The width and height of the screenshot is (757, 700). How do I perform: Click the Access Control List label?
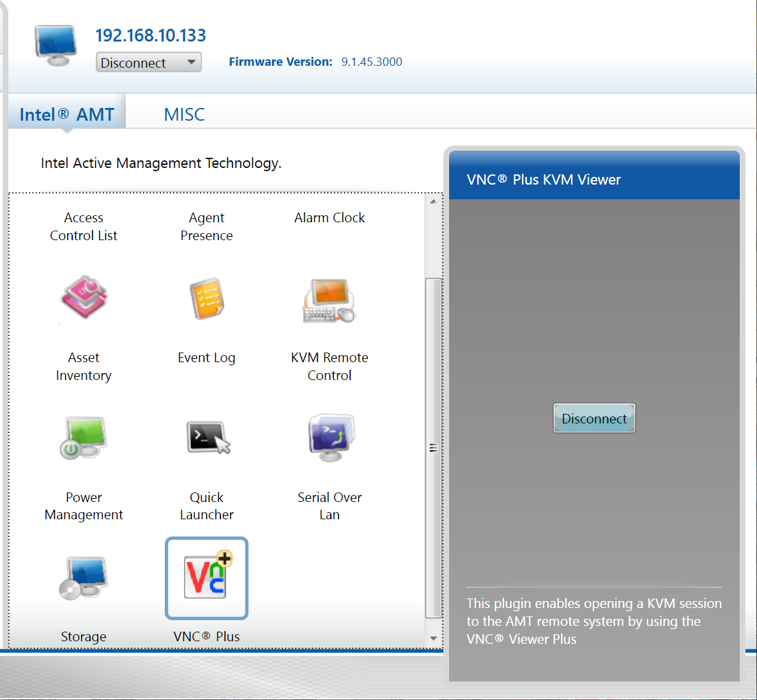click(84, 226)
